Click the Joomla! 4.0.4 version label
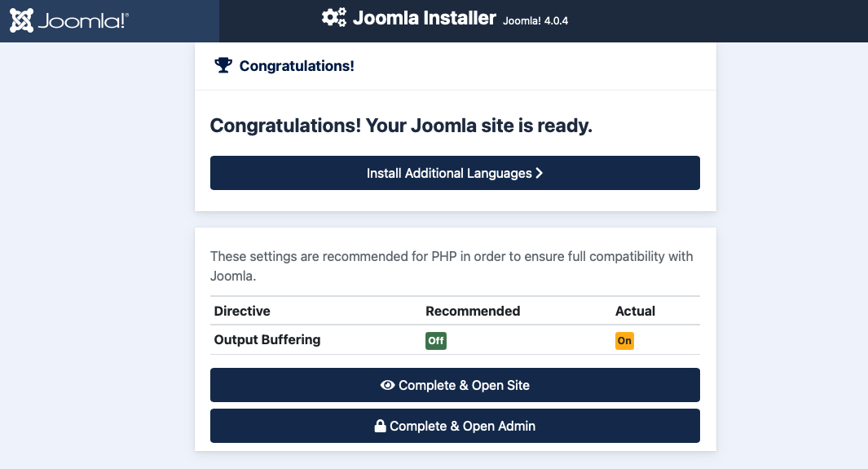 [x=535, y=21]
